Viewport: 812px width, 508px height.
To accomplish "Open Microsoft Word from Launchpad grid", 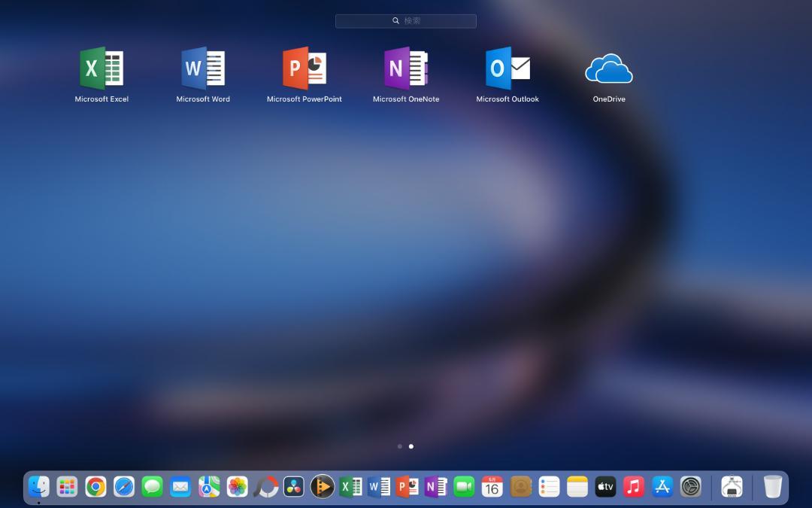I will (x=203, y=68).
